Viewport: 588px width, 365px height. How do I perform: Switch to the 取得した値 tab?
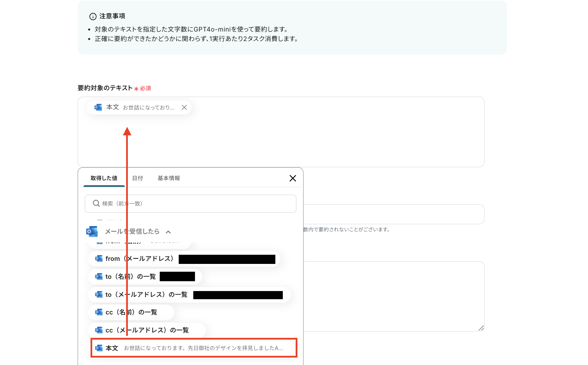pos(104,178)
